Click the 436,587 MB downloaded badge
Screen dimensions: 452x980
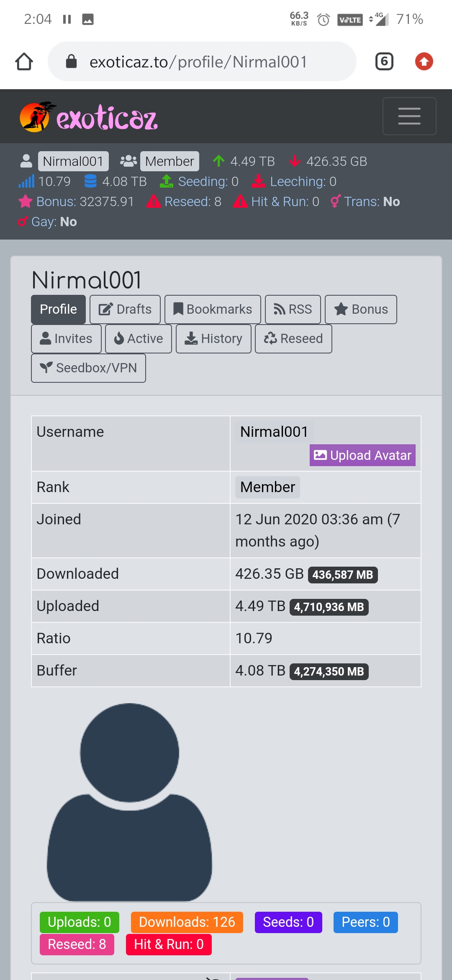[x=343, y=575]
